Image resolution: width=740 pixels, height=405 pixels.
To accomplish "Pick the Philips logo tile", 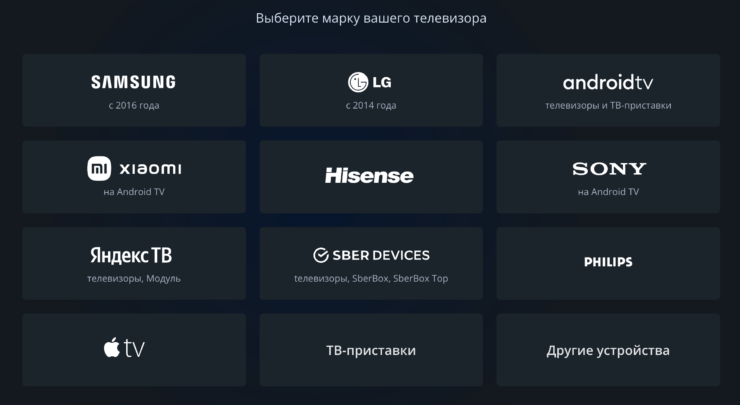I will (608, 262).
